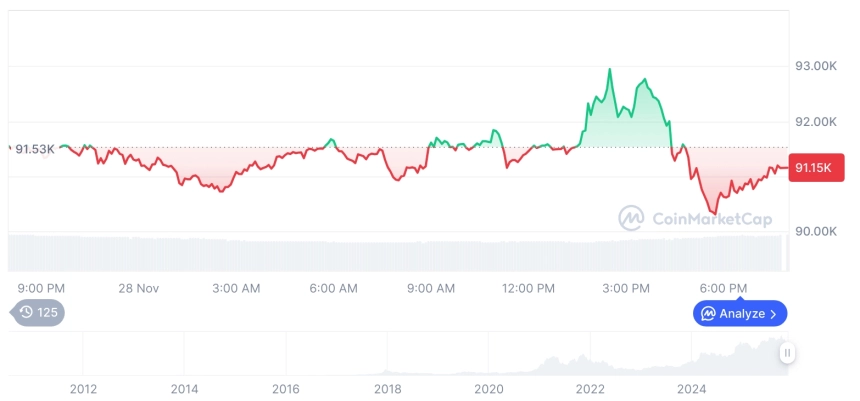Click the CoinMarketCap watermark logo icon
The height and width of the screenshot is (401, 860).
631,218
